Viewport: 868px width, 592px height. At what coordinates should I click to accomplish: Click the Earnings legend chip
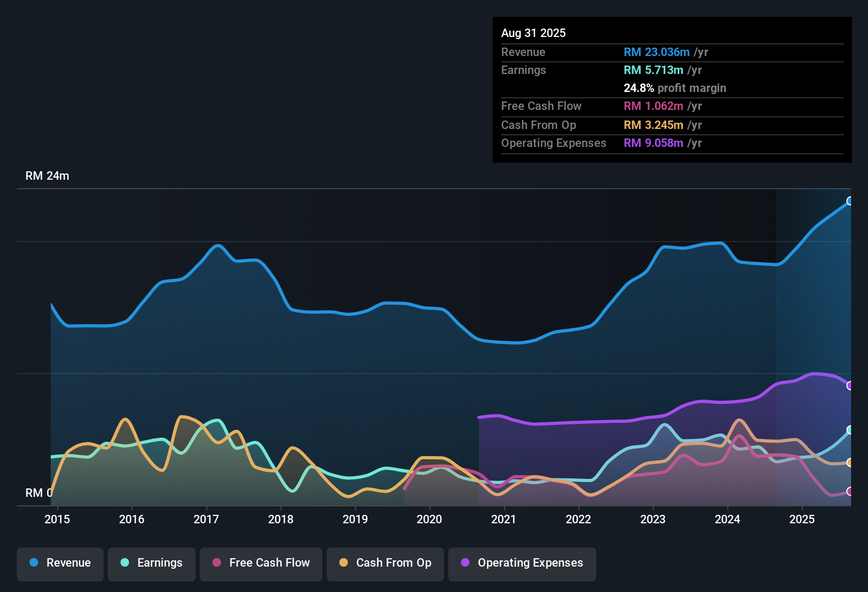click(152, 563)
